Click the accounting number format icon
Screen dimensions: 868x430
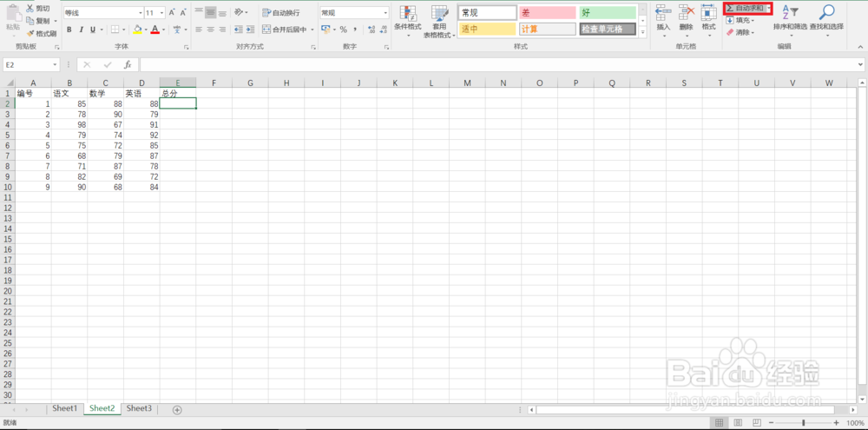coord(325,30)
